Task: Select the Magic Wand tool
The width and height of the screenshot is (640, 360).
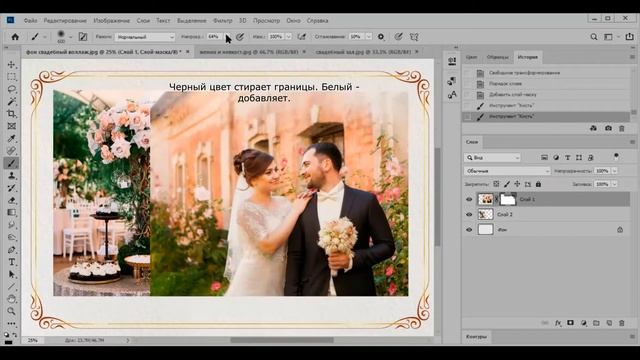Action: point(11,101)
